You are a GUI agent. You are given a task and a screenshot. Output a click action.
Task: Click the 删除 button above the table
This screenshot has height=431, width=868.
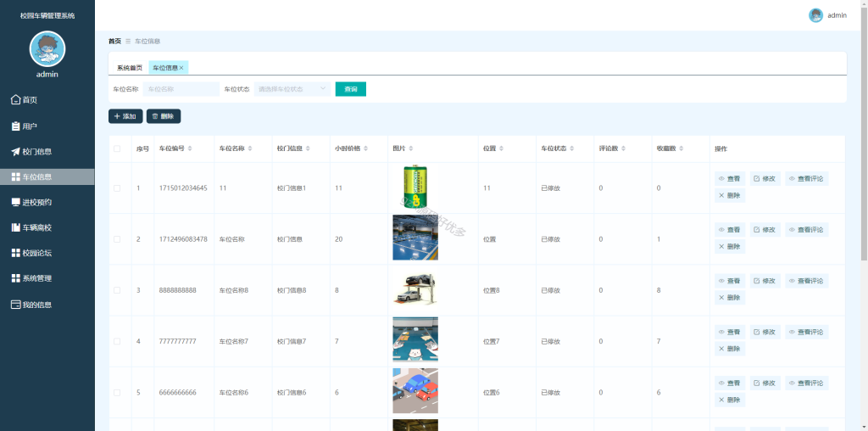(x=164, y=116)
